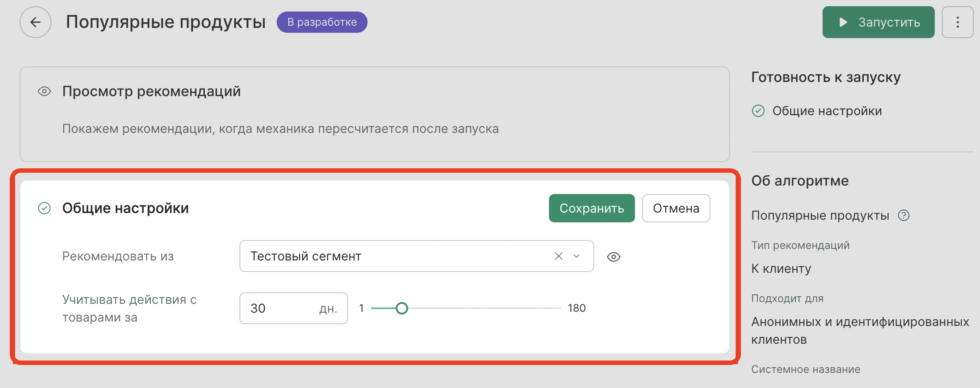Go back with the arrow button
The height and width of the screenshot is (388, 980).
pos(35,22)
